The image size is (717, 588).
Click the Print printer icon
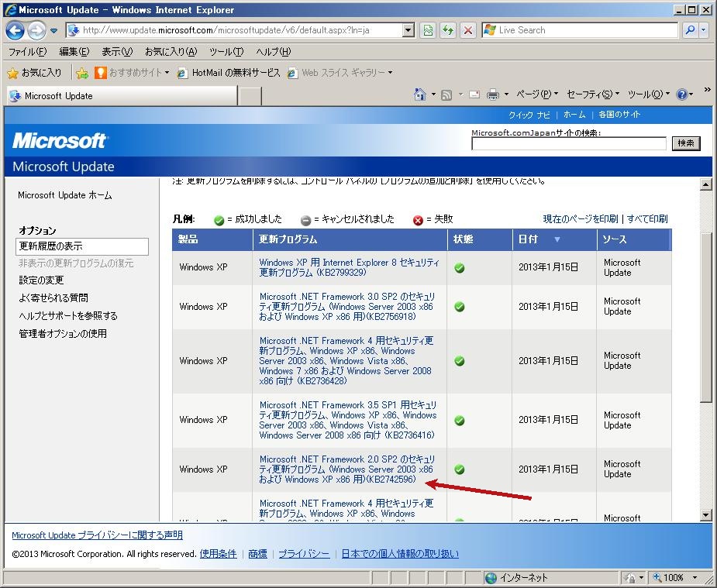pyautogui.click(x=493, y=95)
